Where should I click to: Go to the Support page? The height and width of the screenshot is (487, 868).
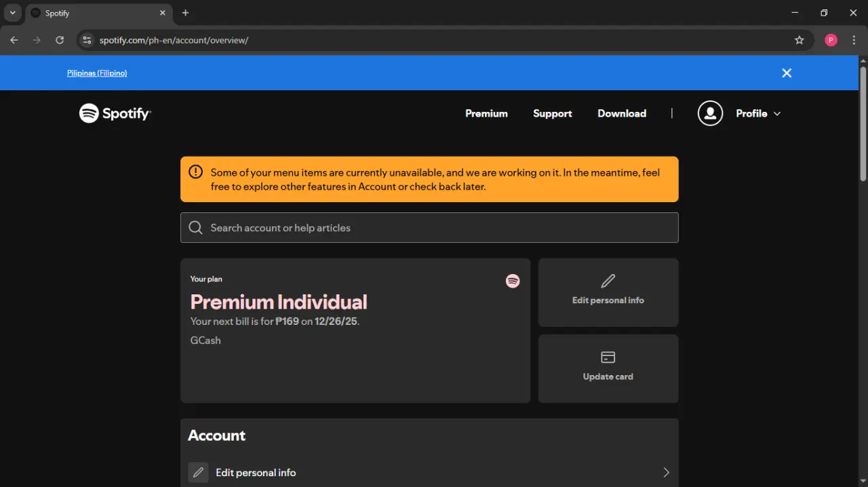[553, 113]
